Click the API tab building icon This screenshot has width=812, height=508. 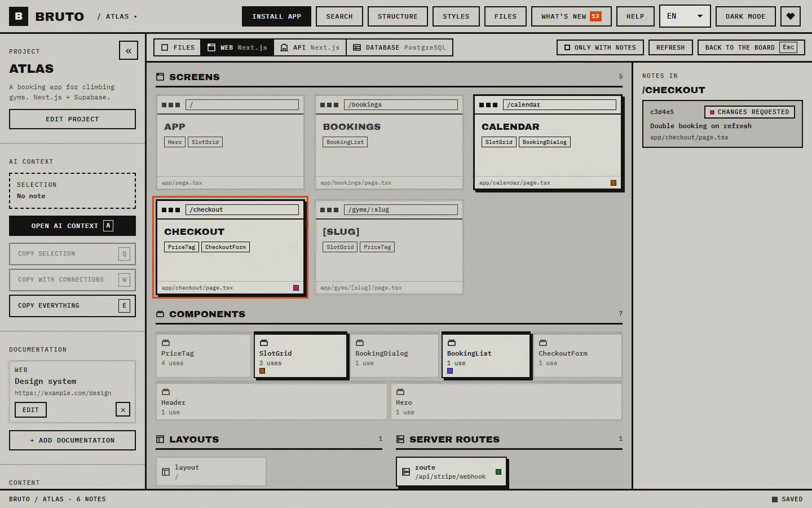(284, 47)
